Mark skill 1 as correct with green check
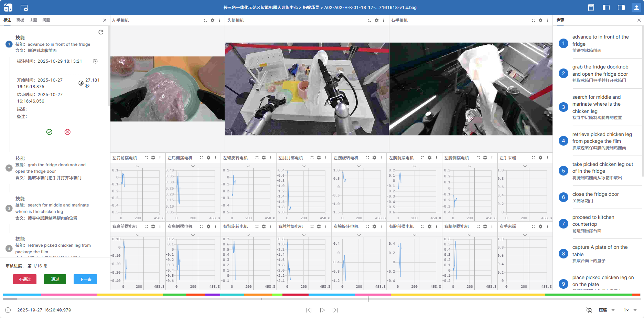This screenshot has height=318, width=644. pyautogui.click(x=49, y=132)
